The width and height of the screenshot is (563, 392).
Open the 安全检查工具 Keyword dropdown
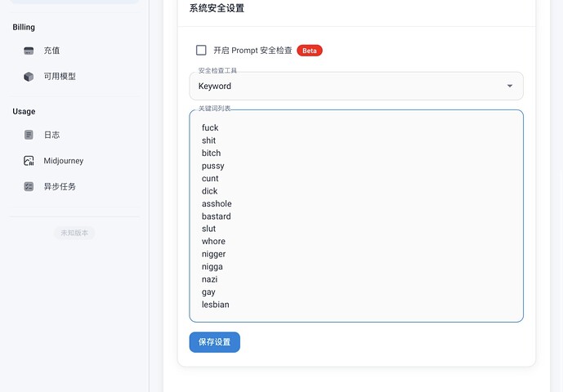[x=356, y=86]
